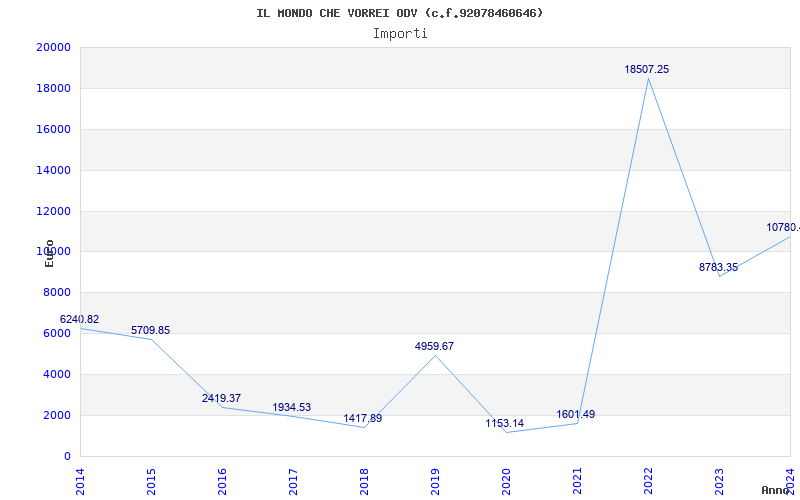The width and height of the screenshot is (800, 500).
Task: Select the 4000 y-axis label
Action: [57, 374]
